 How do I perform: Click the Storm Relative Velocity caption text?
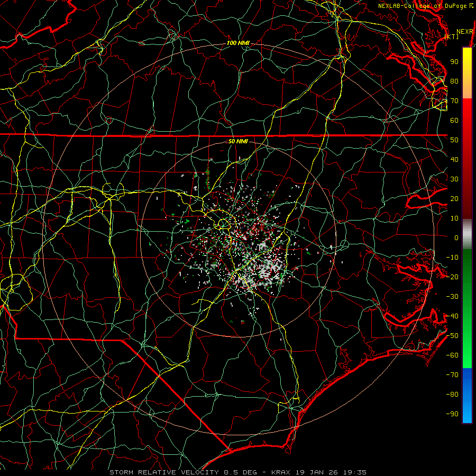[x=238, y=472]
